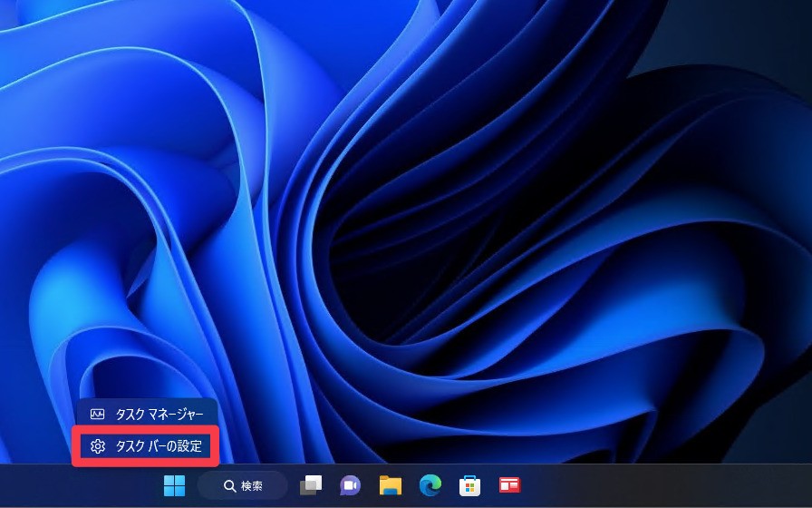This screenshot has width=812, height=508.
Task: Open the red news app icon
Action: pyautogui.click(x=509, y=485)
